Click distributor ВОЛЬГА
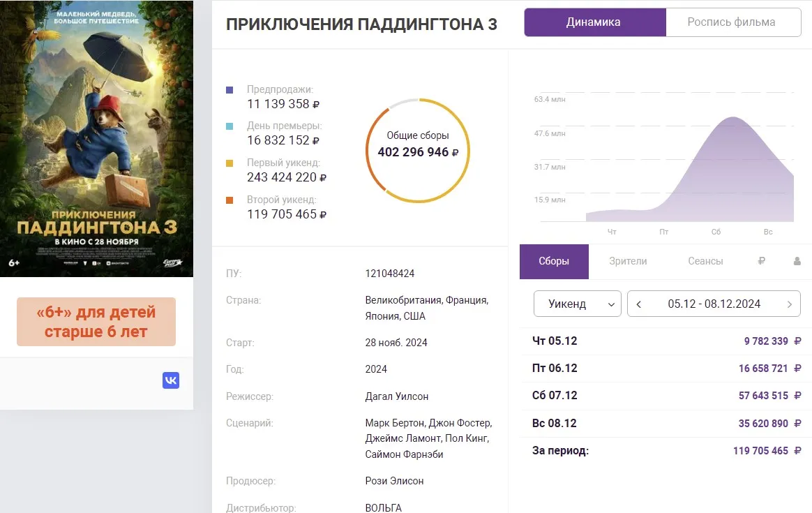This screenshot has width=812, height=513. pos(383,508)
